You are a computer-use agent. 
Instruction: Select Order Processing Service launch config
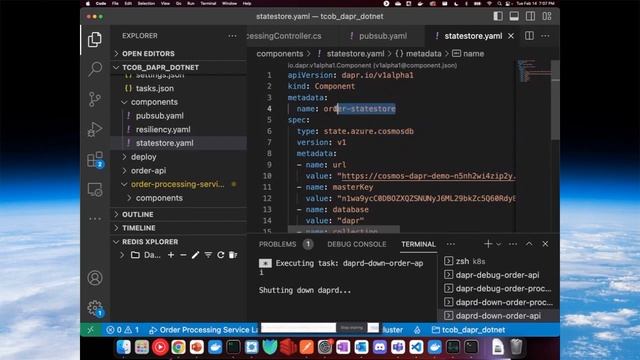(203, 330)
